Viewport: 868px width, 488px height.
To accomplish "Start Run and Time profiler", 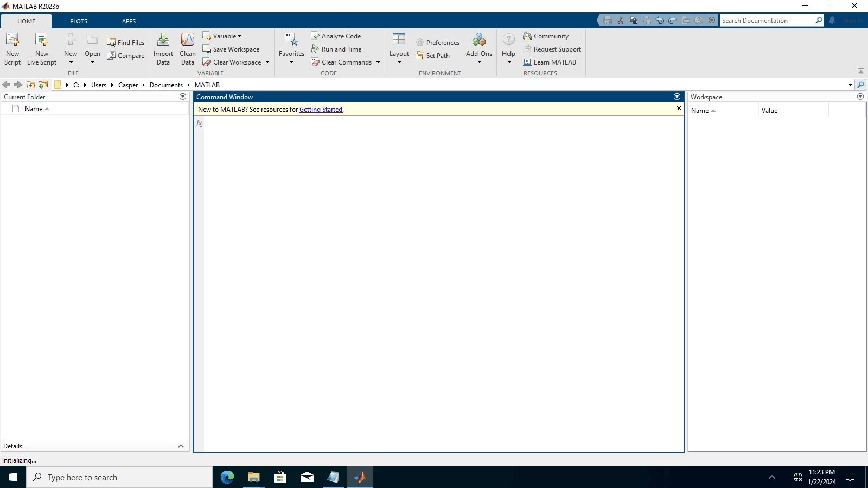I will click(336, 49).
